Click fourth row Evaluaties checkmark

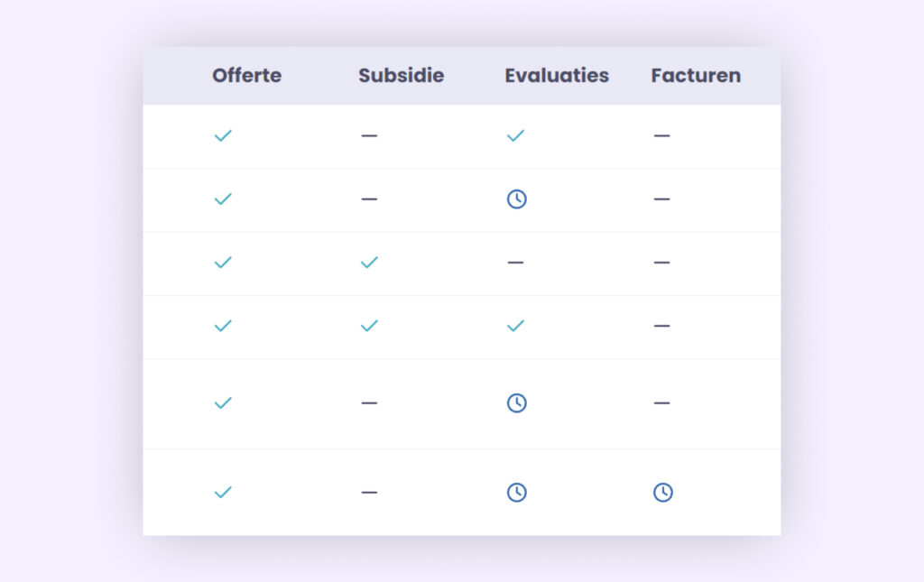click(515, 326)
